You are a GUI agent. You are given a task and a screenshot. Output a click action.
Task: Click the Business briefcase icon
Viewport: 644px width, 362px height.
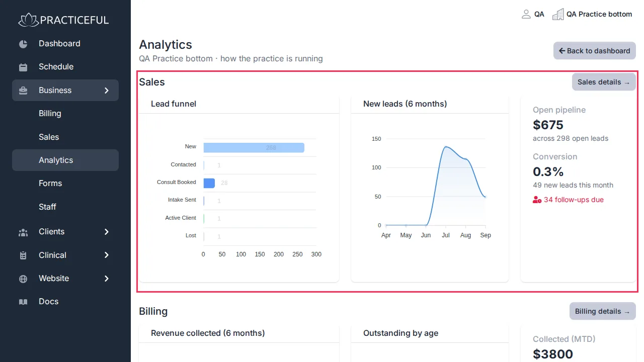23,90
